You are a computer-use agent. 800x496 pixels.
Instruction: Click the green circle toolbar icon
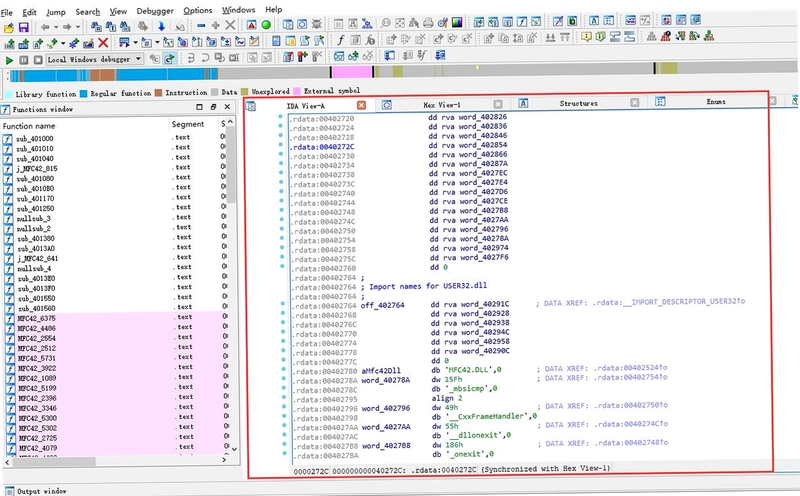coord(266,24)
